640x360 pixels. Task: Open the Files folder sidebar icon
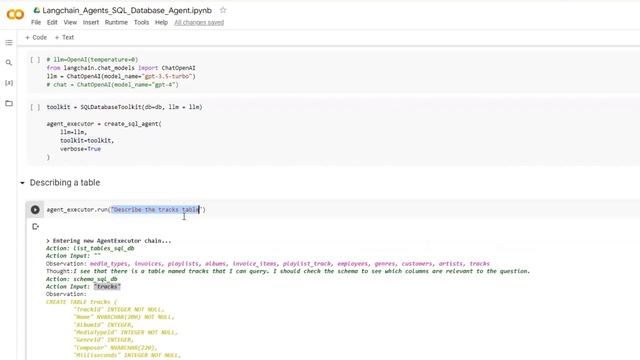[x=9, y=103]
